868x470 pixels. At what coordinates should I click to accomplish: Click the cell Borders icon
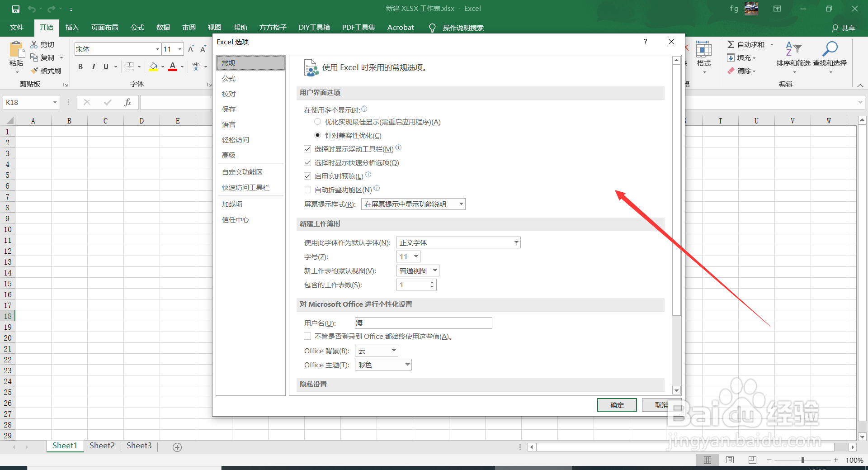tap(129, 66)
